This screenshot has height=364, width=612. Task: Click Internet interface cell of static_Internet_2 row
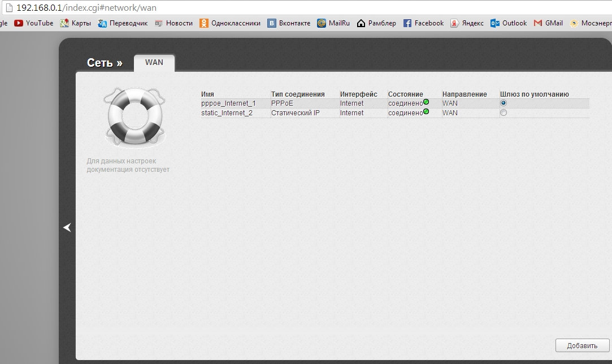[x=351, y=113]
